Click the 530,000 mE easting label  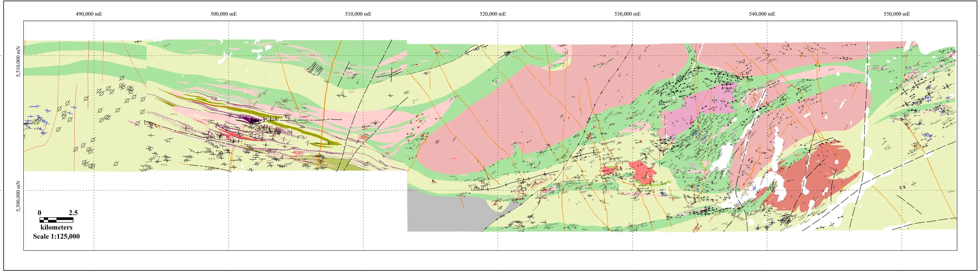(x=628, y=14)
